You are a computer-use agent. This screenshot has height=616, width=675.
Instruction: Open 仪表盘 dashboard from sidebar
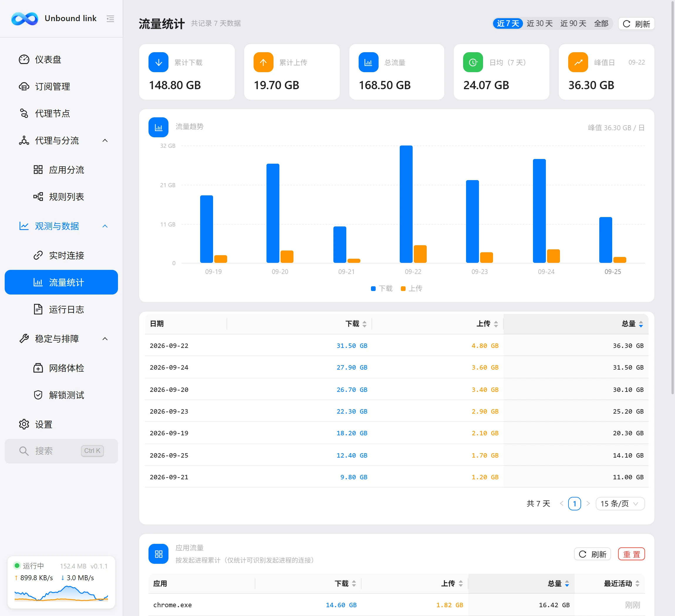point(61,60)
